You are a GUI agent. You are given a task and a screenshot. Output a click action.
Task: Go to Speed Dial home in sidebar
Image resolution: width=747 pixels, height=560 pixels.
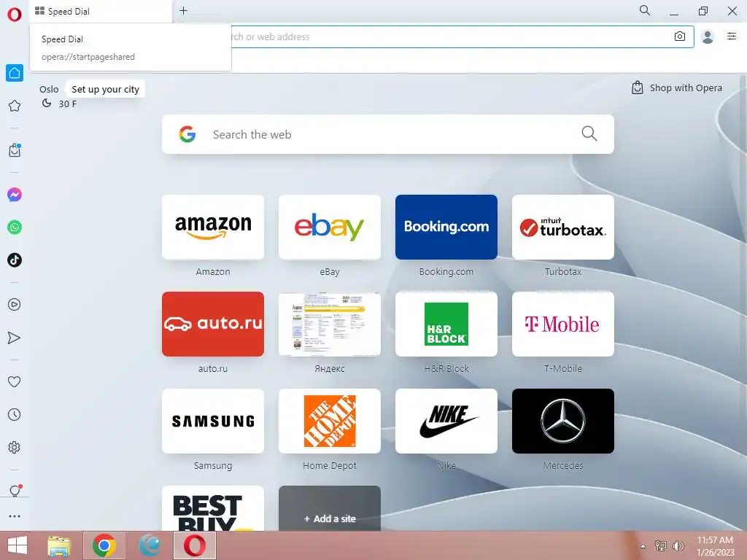[15, 73]
